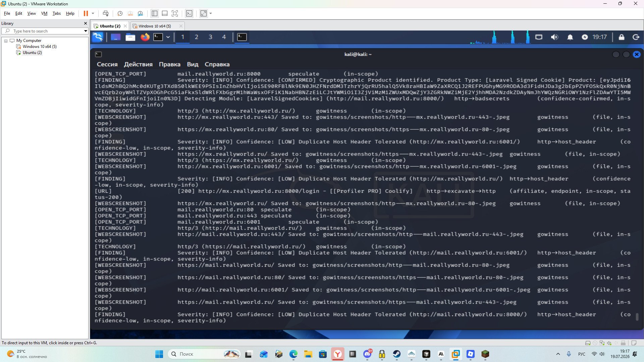Open the Help menu in VMware
The width and height of the screenshot is (644, 362).
(70, 13)
